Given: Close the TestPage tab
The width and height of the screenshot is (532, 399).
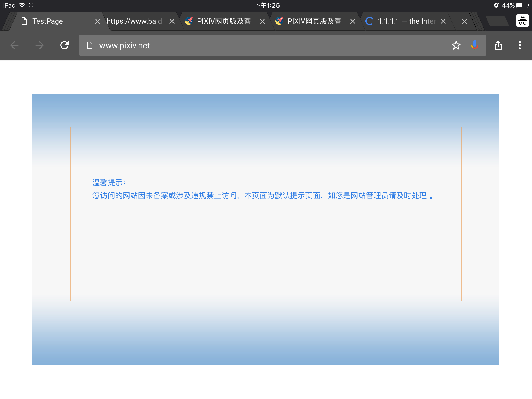Looking at the screenshot, I should [x=97, y=21].
